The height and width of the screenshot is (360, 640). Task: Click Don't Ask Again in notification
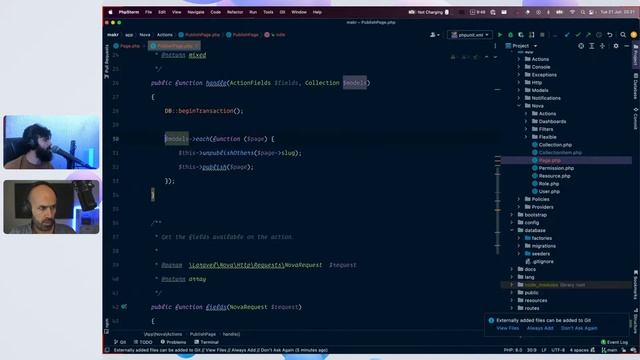pyautogui.click(x=579, y=328)
